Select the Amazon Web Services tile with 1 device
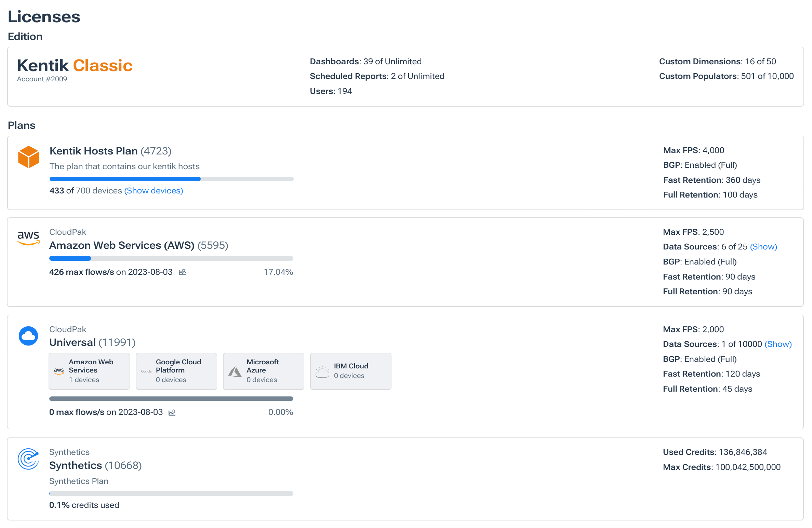The width and height of the screenshot is (812, 528). pos(89,371)
